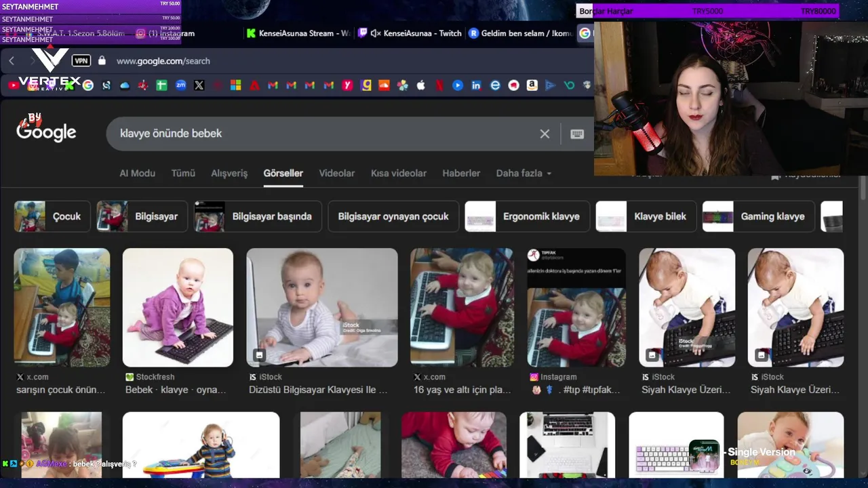
Task: Select the Bilgisayar başında filter chip
Action: coord(258,217)
